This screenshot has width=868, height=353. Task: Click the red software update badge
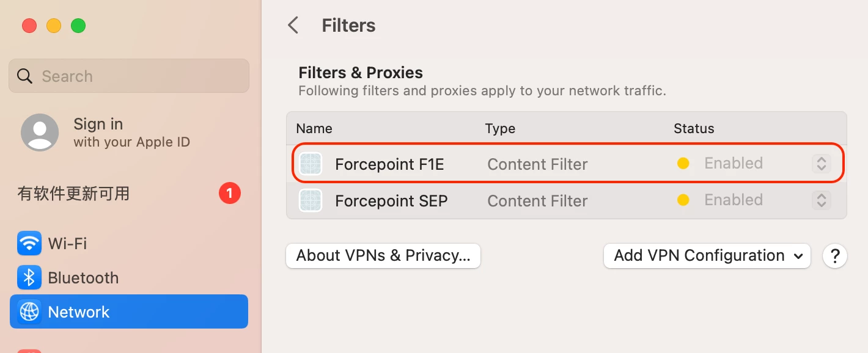coord(230,194)
